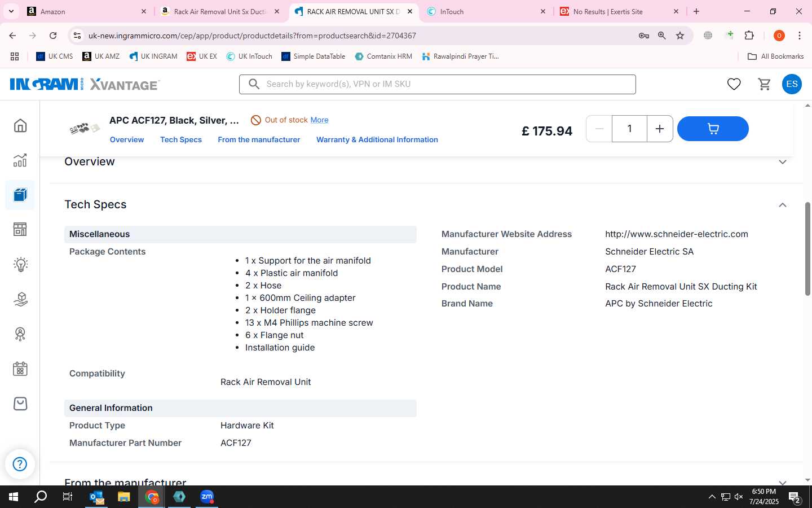The width and height of the screenshot is (812, 508).
Task: Open the help question mark button
Action: tap(20, 464)
